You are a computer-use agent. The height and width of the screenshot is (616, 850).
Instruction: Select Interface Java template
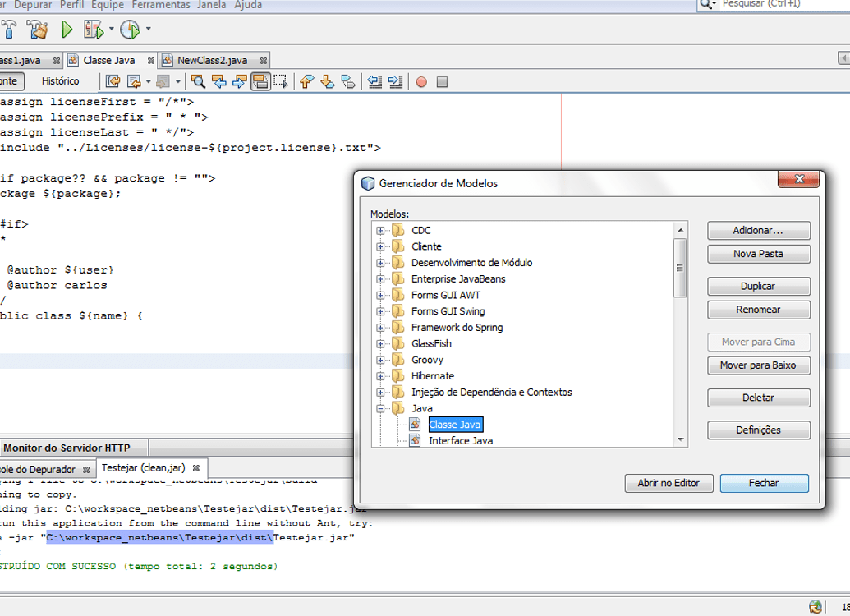coord(460,441)
